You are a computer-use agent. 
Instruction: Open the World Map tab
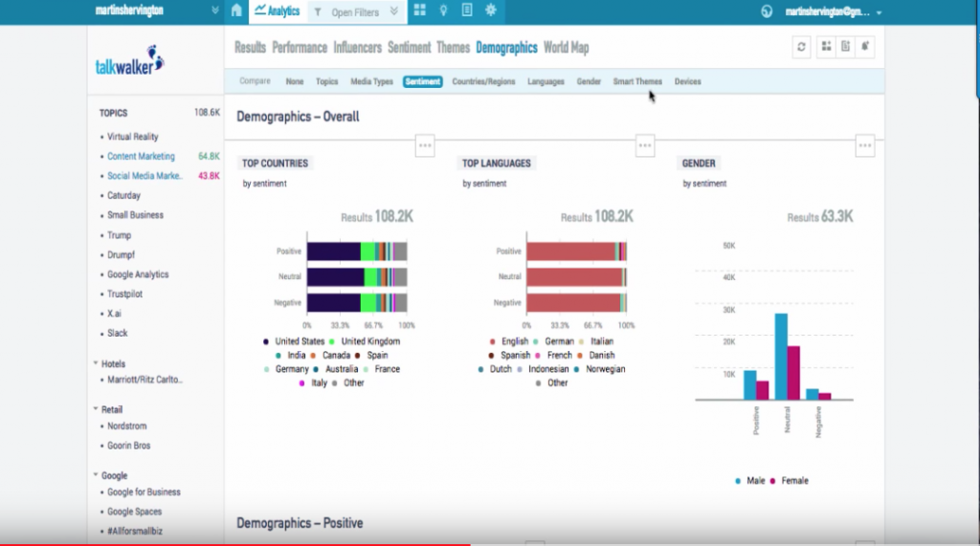point(567,48)
